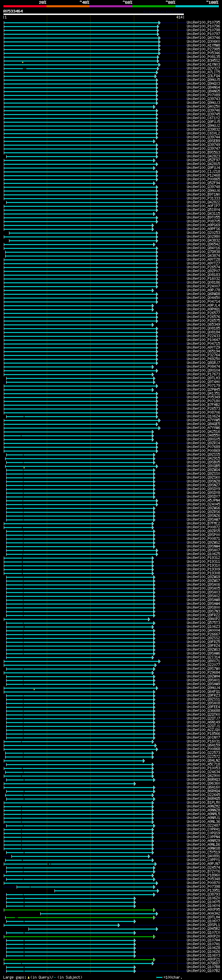The image size is (222, 980).
Task: Open entry UniRef100_Q9AXP2
Action: 203,618
